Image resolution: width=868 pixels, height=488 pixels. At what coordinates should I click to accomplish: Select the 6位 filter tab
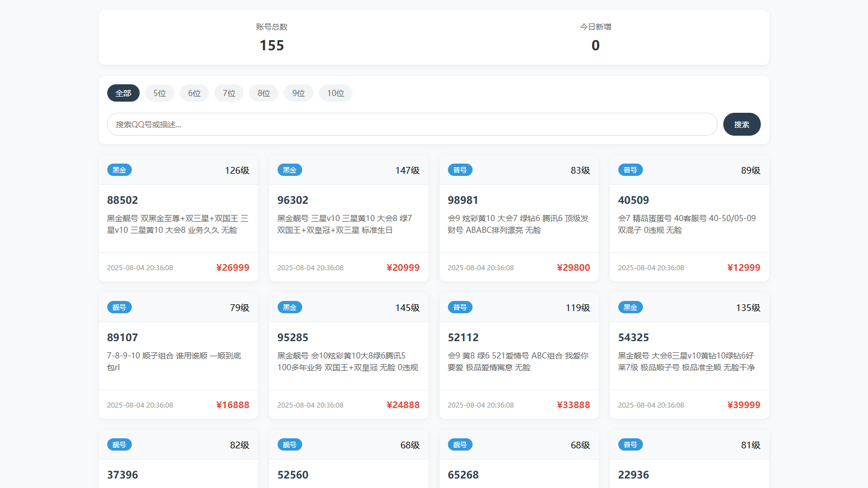pos(194,93)
